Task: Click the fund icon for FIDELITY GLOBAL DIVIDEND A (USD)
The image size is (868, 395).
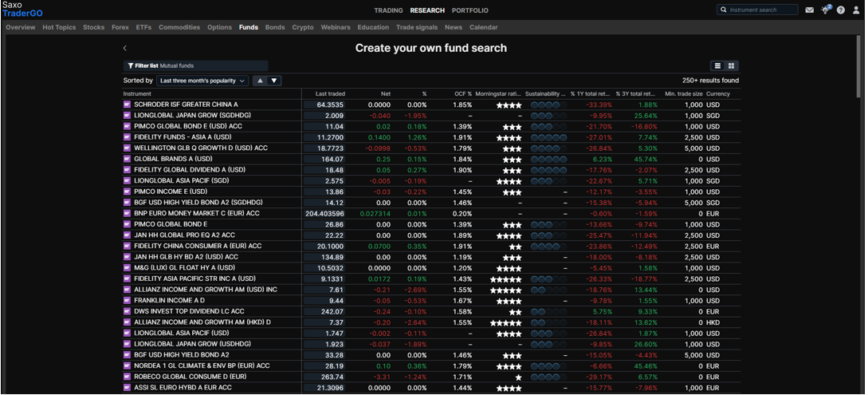Action: [126, 169]
